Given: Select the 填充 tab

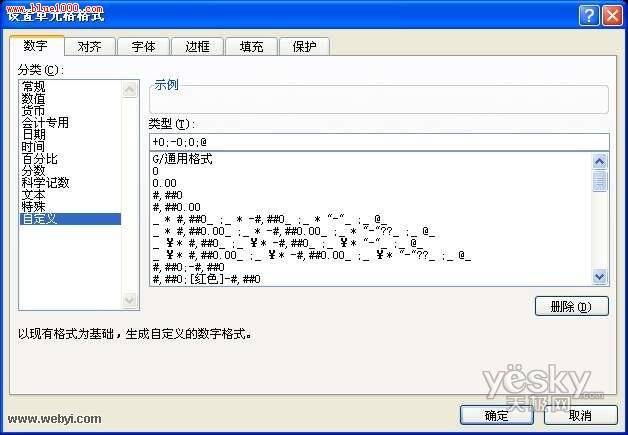Looking at the screenshot, I should click(252, 46).
